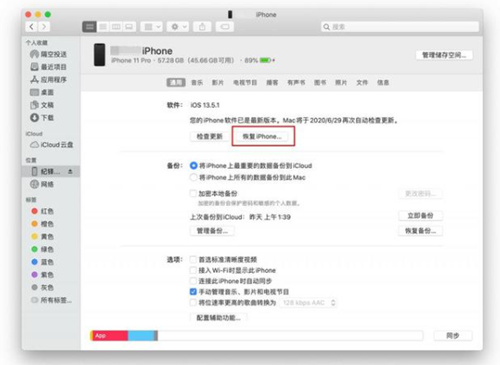
Task: Switch to the Books (图书) tab
Action: (320, 82)
